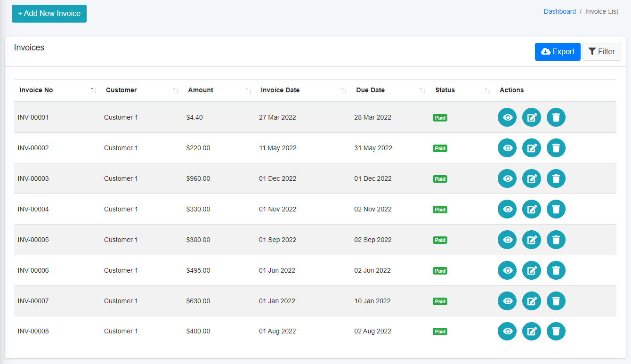Edit invoice INV-00005 using pencil icon
The image size is (631, 364).
tap(532, 240)
